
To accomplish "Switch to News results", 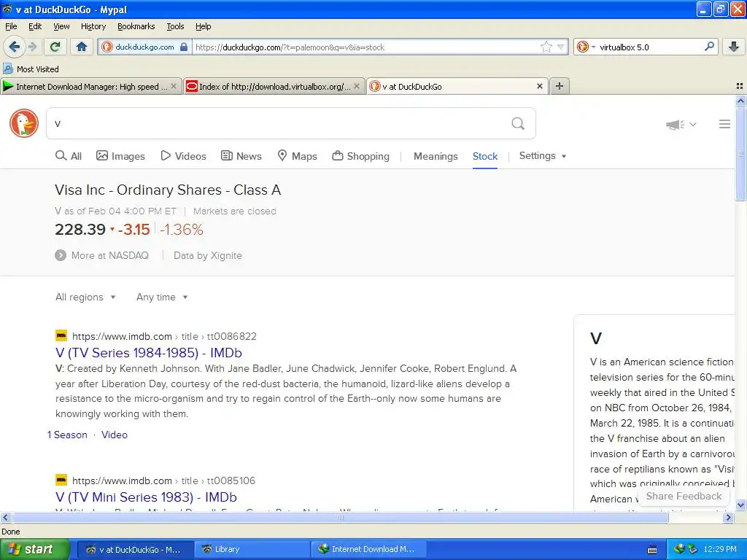I will 241,156.
